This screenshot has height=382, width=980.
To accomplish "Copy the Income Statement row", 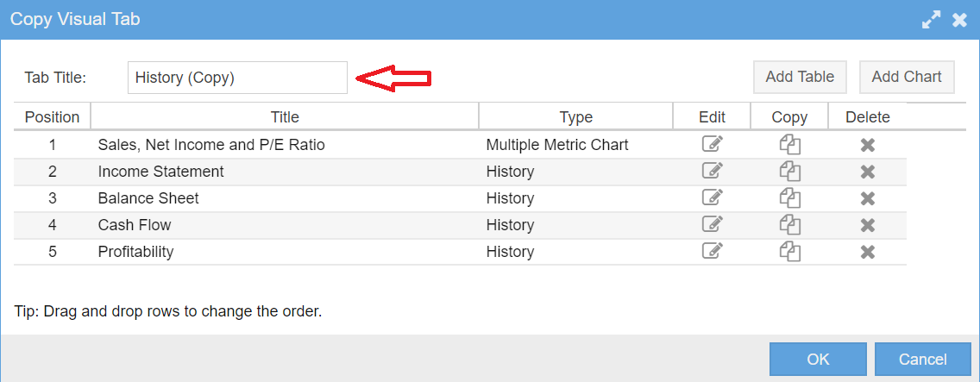I will pyautogui.click(x=790, y=172).
